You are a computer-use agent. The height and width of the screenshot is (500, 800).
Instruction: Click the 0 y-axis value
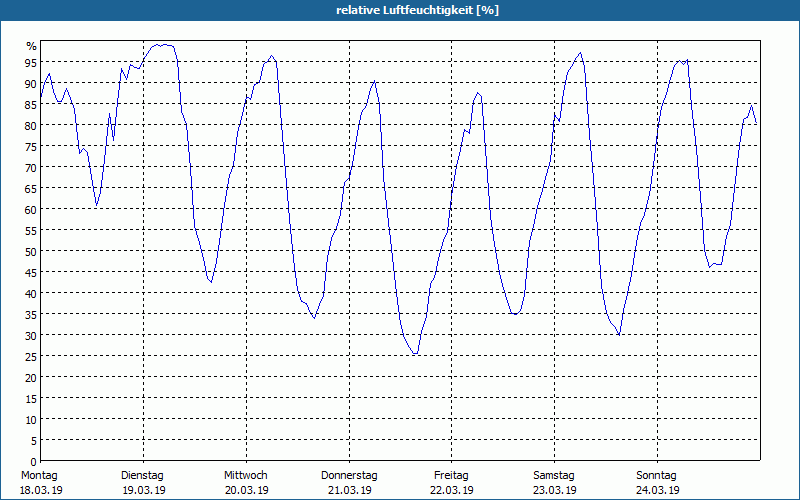pos(34,462)
